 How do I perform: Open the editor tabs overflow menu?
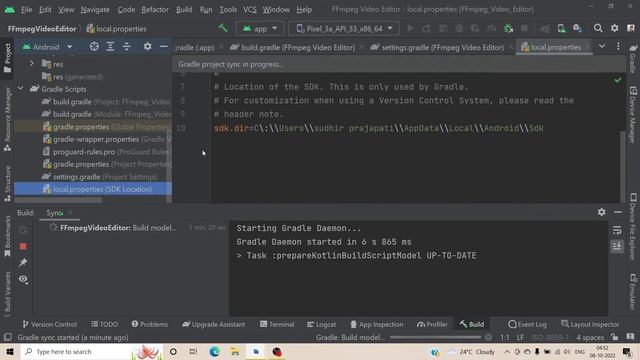coord(618,47)
